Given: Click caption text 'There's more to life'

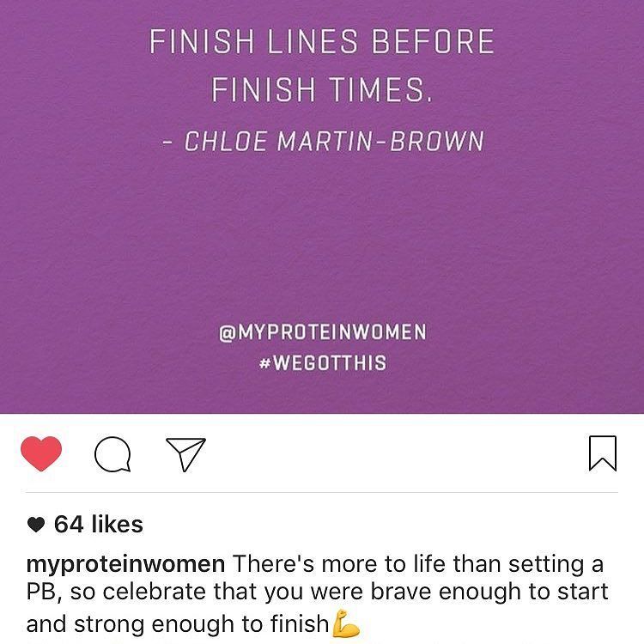Looking at the screenshot, I should point(339,563).
